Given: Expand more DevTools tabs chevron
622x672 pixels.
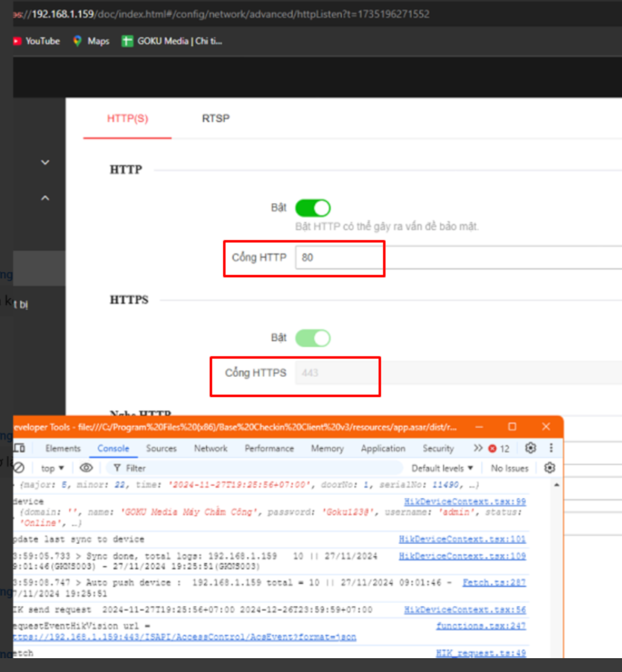Looking at the screenshot, I should pyautogui.click(x=478, y=448).
